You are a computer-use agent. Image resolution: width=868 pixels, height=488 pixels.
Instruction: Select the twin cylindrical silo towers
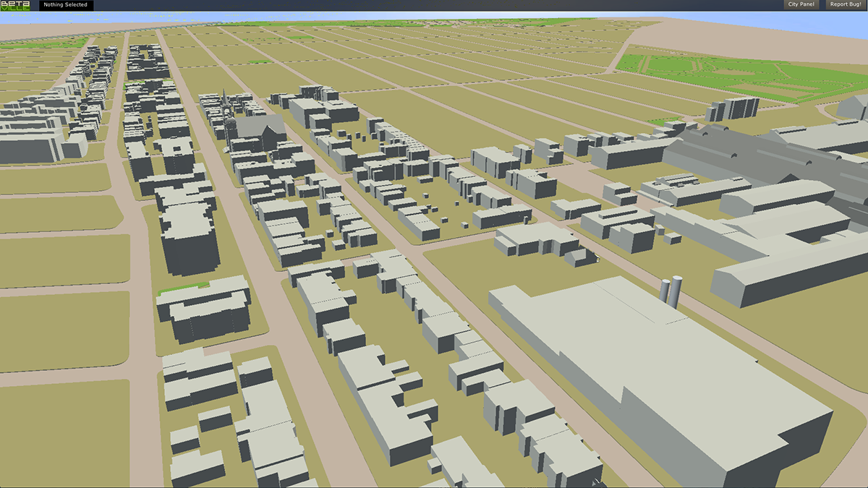tap(671, 293)
